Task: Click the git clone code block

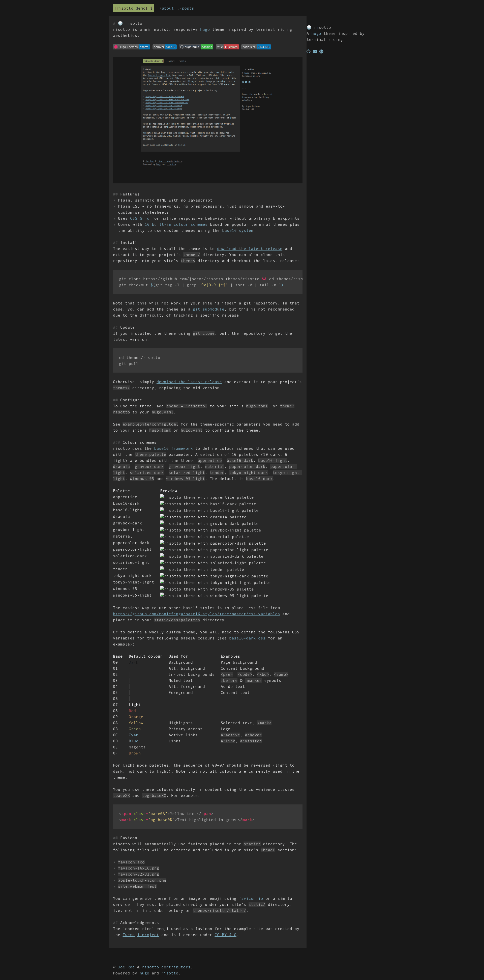Action: click(x=208, y=282)
